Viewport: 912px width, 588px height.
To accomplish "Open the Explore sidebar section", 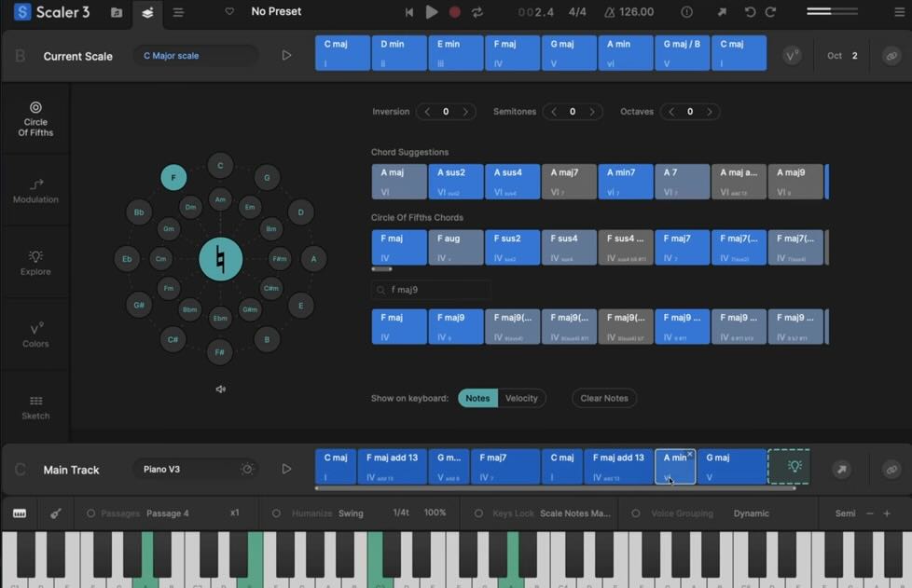I will 35,263.
